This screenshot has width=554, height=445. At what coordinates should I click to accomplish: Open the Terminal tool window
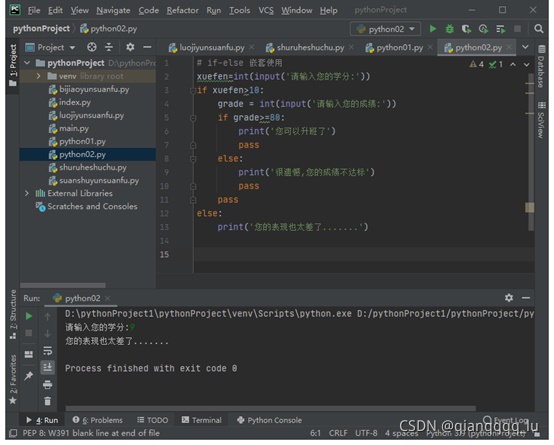[201, 420]
